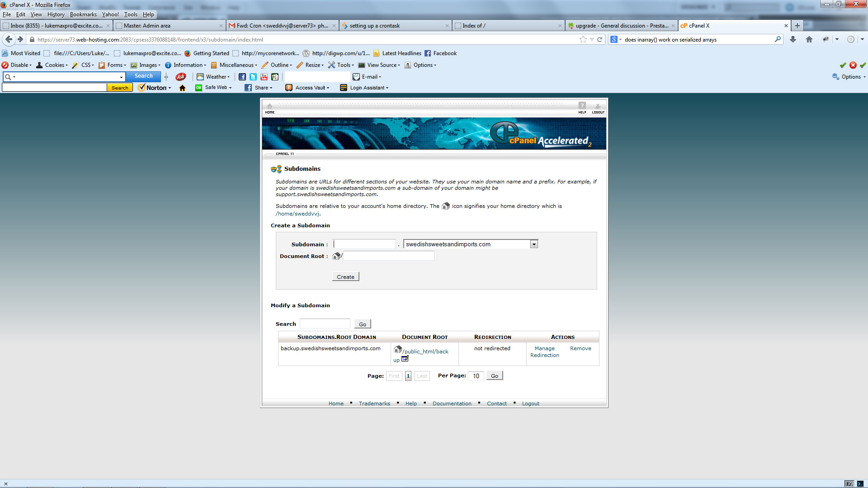The image size is (868, 488).
Task: Click the Document Root input field
Action: pyautogui.click(x=389, y=256)
